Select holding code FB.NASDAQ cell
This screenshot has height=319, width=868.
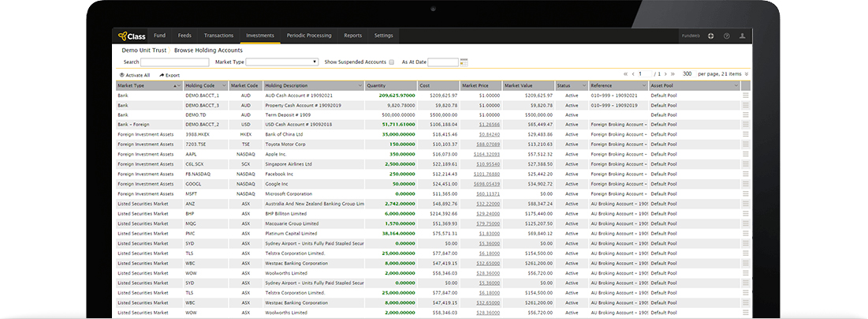coord(206,175)
